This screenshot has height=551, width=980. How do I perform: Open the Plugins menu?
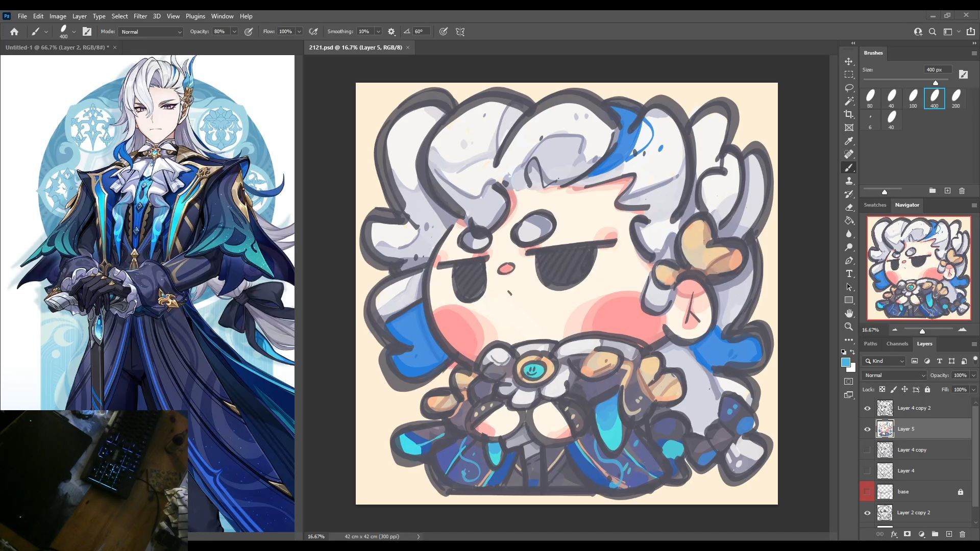coord(195,16)
